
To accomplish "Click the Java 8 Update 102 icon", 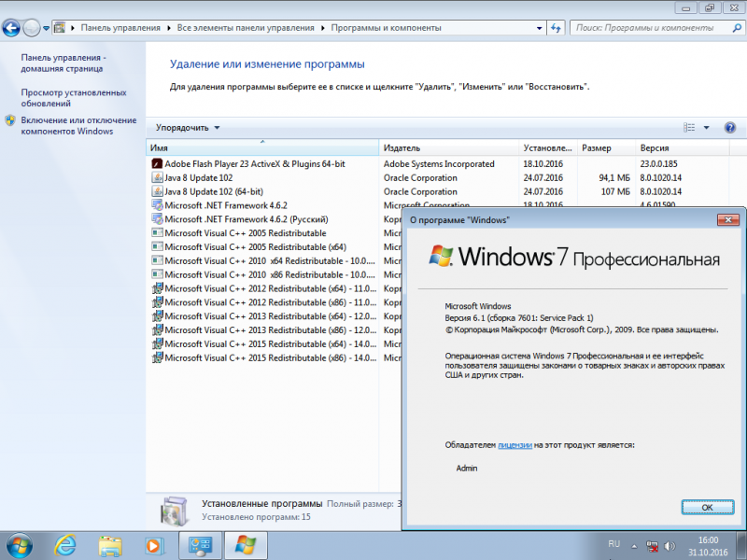I will pyautogui.click(x=157, y=177).
